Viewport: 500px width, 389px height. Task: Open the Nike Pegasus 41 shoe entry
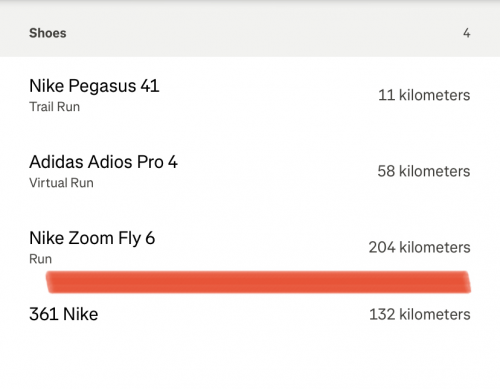[250, 95]
